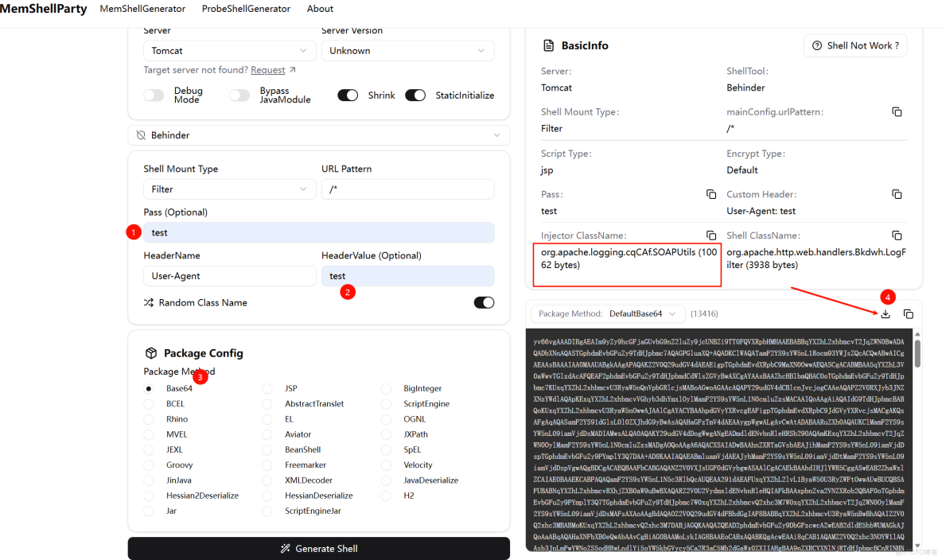Open the Shell Mount Type Filter dropdown
The image size is (942, 560).
[229, 189]
